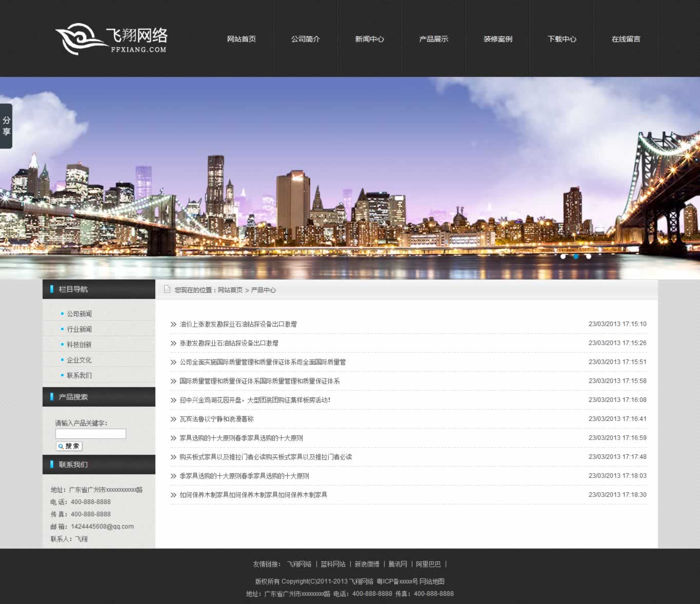Select the first banner carousel dot

[563, 256]
